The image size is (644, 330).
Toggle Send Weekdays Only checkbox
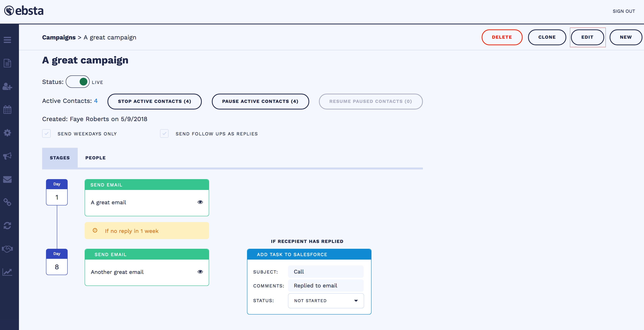47,134
